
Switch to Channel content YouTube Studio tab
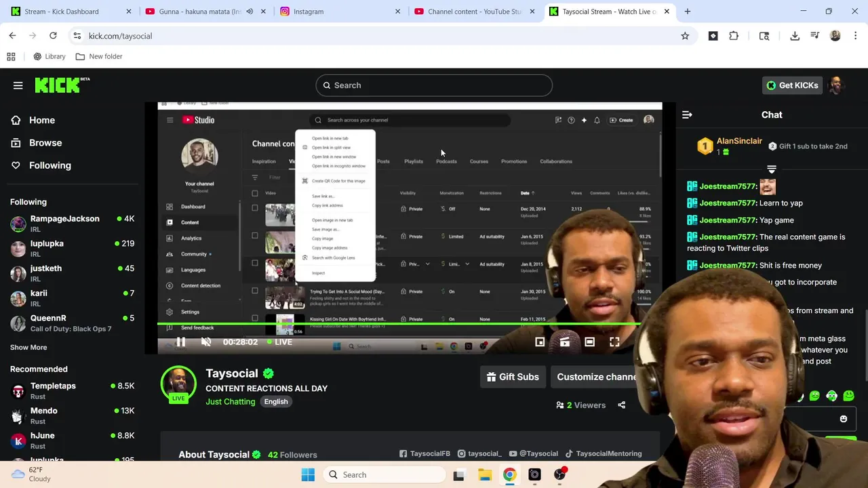click(475, 12)
